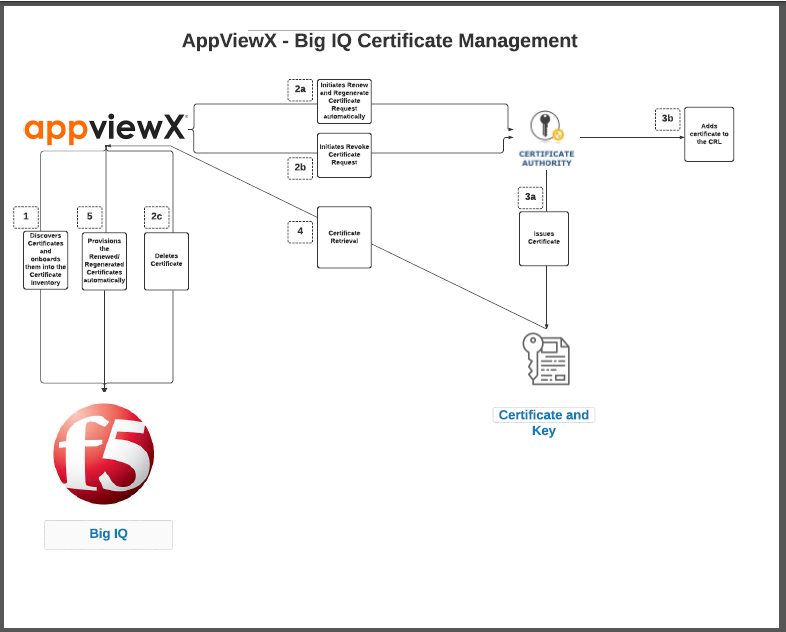
Task: Select the 'Adds certificate to the CRL' box
Action: (709, 134)
